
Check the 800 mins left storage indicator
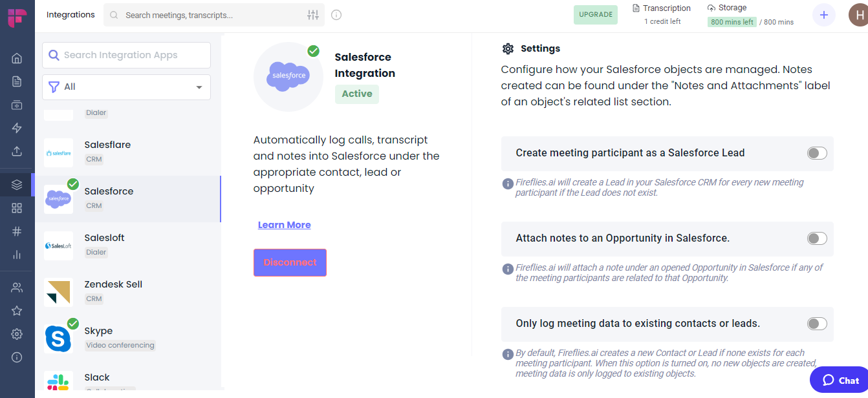click(732, 21)
